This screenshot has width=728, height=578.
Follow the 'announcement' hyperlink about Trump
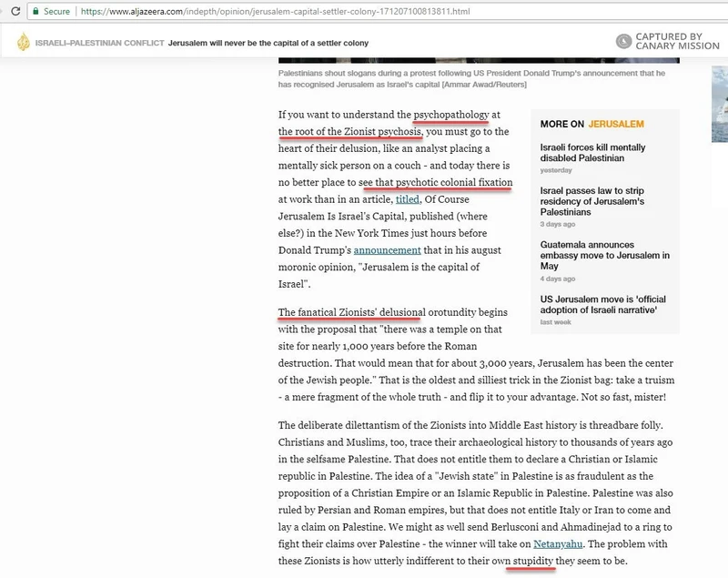coord(387,250)
